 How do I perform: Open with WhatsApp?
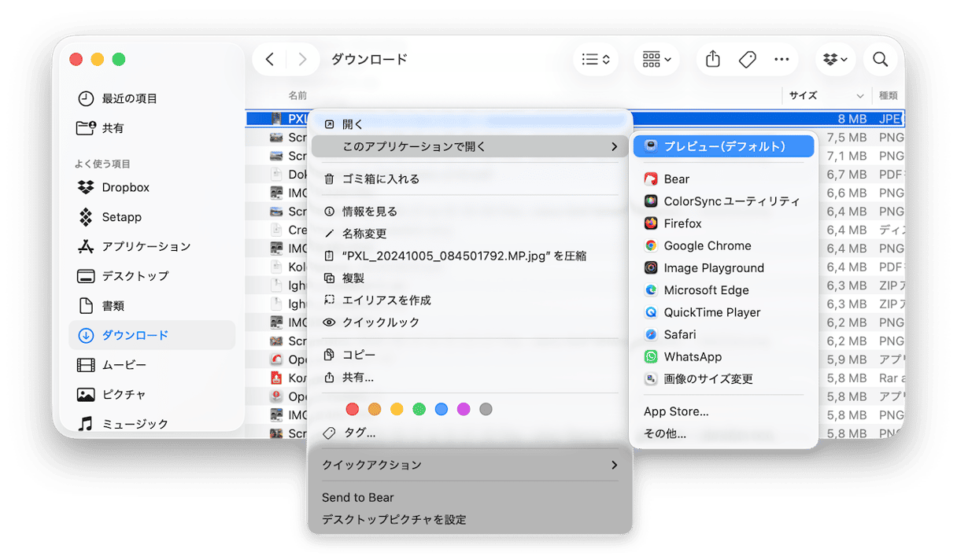(723, 356)
